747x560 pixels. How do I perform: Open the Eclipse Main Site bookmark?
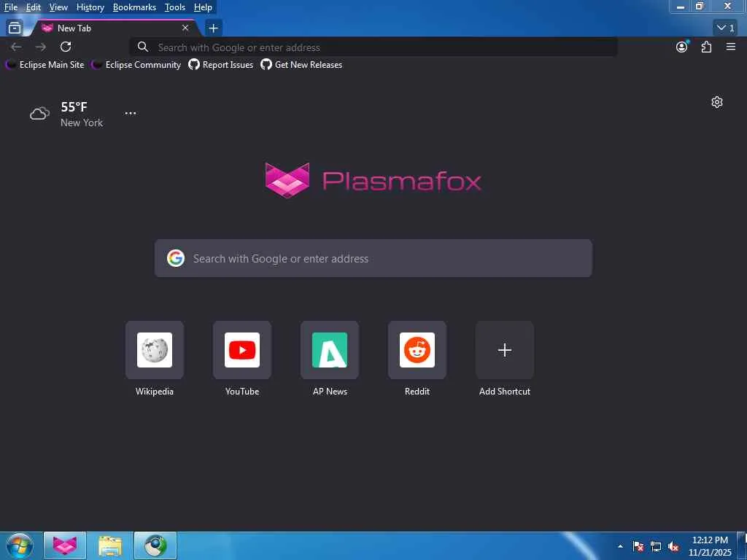coord(44,65)
